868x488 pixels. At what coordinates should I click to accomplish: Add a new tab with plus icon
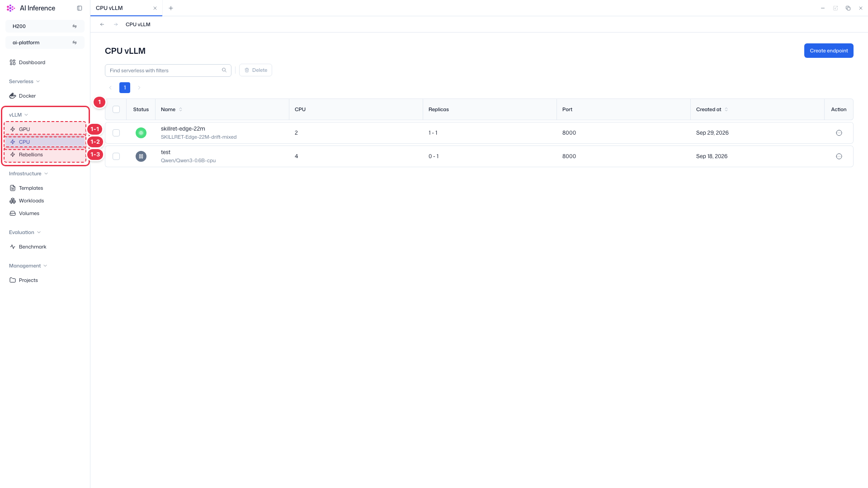tap(171, 8)
